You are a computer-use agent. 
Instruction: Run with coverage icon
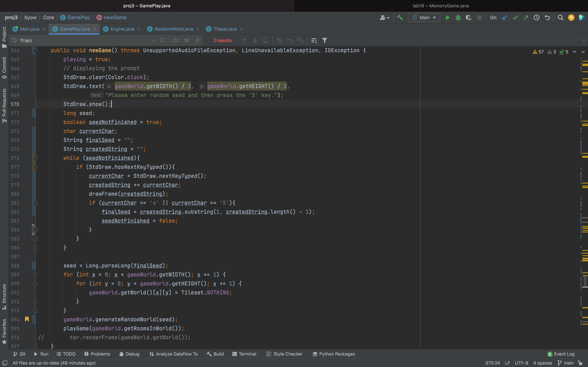pos(468,18)
